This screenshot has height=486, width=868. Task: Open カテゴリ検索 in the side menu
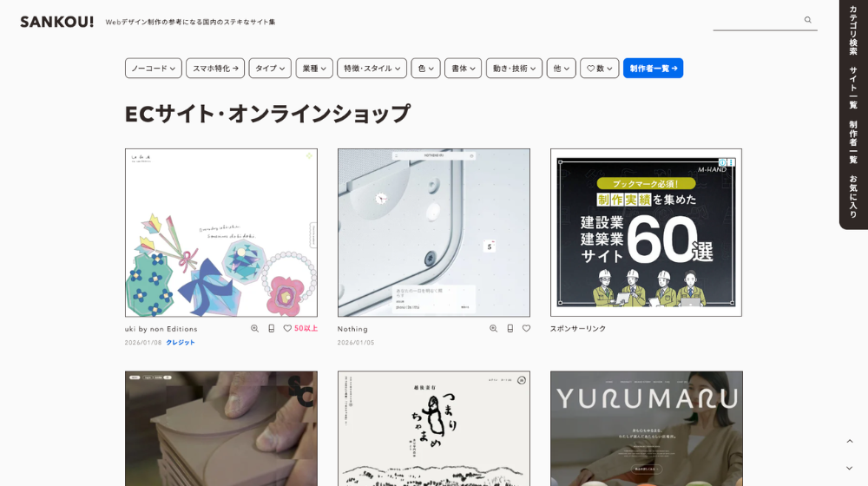point(853,31)
